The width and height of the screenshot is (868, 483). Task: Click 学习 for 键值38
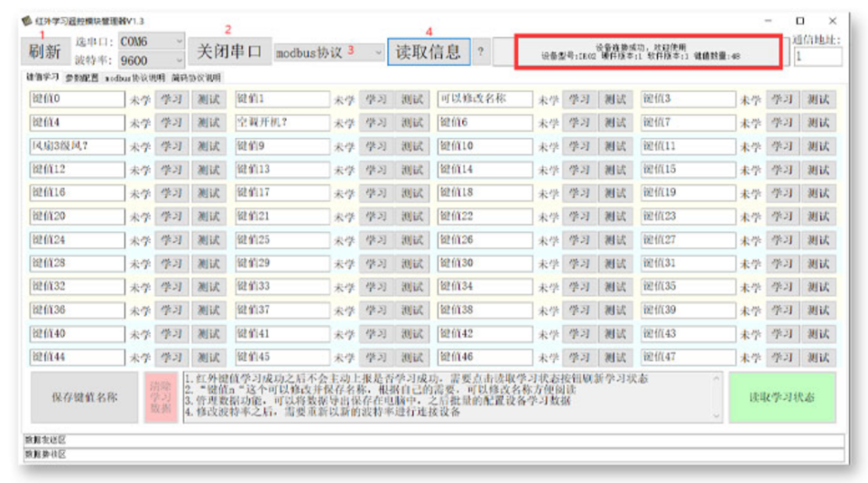pyautogui.click(x=579, y=310)
